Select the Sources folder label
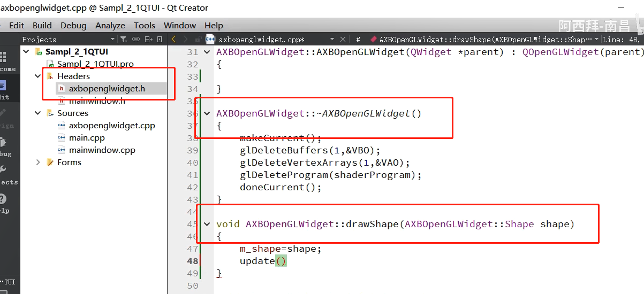The height and width of the screenshot is (294, 644). tap(73, 113)
